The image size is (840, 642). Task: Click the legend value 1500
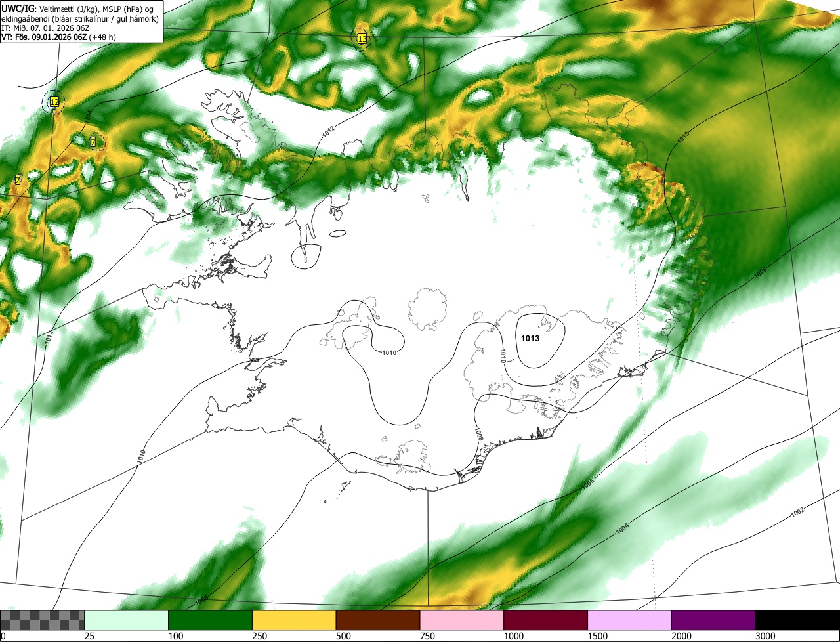[x=597, y=636]
